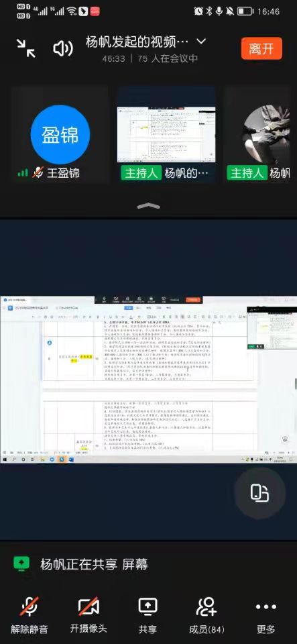Tap the green screen-sharing status icon
297x644 pixels.
(21, 563)
